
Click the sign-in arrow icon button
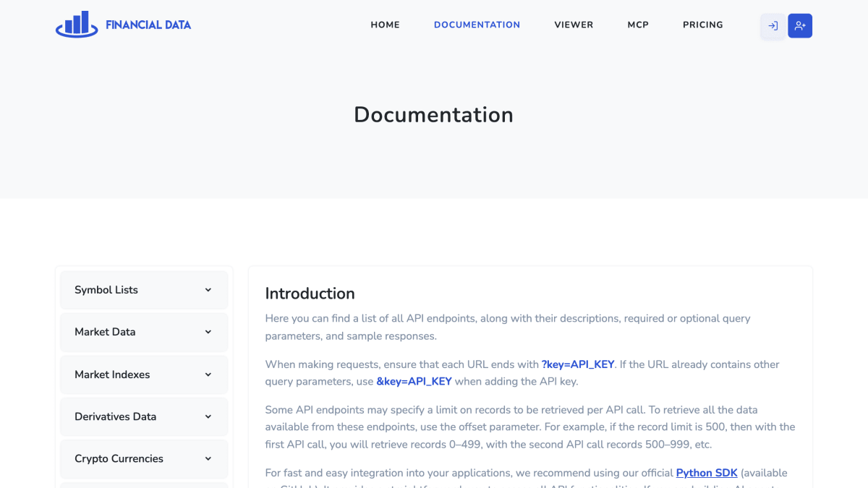click(x=773, y=26)
